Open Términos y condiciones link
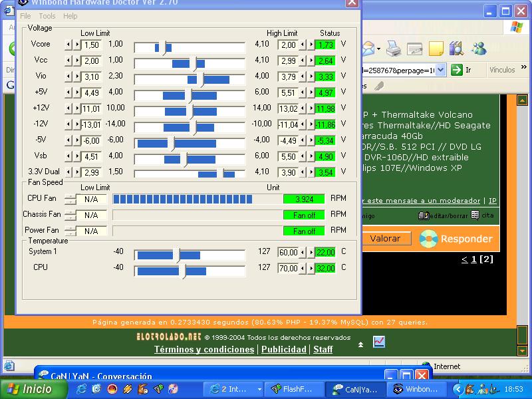The height and width of the screenshot is (399, 532). tap(204, 350)
